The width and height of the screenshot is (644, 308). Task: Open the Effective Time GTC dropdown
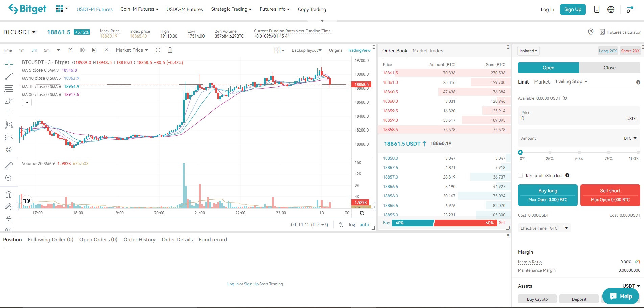tap(544, 228)
